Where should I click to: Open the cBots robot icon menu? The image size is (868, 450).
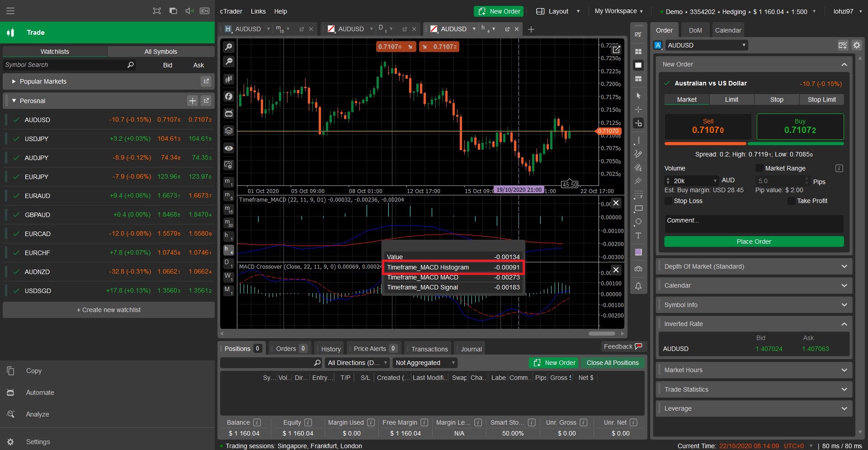229,114
